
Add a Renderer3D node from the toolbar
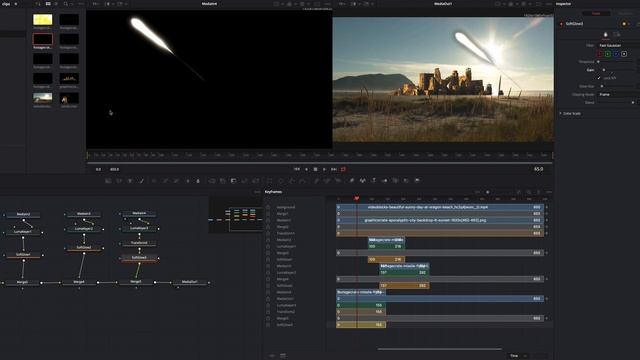(417, 180)
